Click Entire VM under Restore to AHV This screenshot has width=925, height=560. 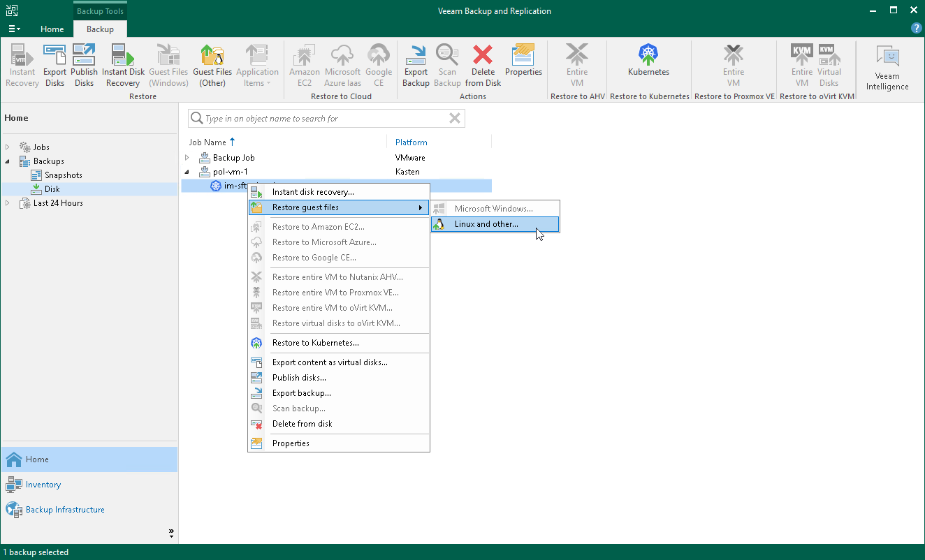pos(577,66)
